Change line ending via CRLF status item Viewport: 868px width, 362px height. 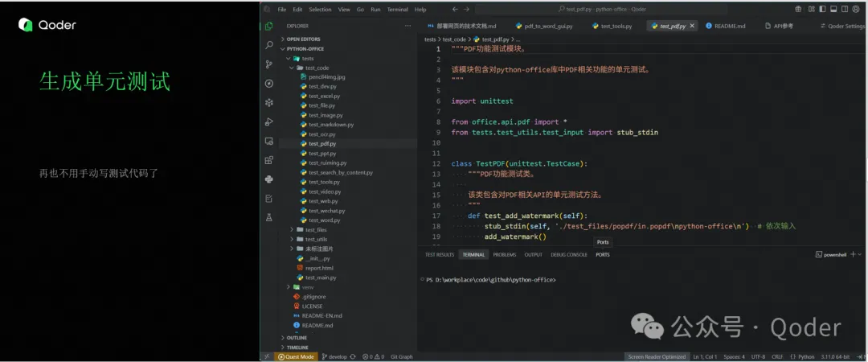[777, 356]
